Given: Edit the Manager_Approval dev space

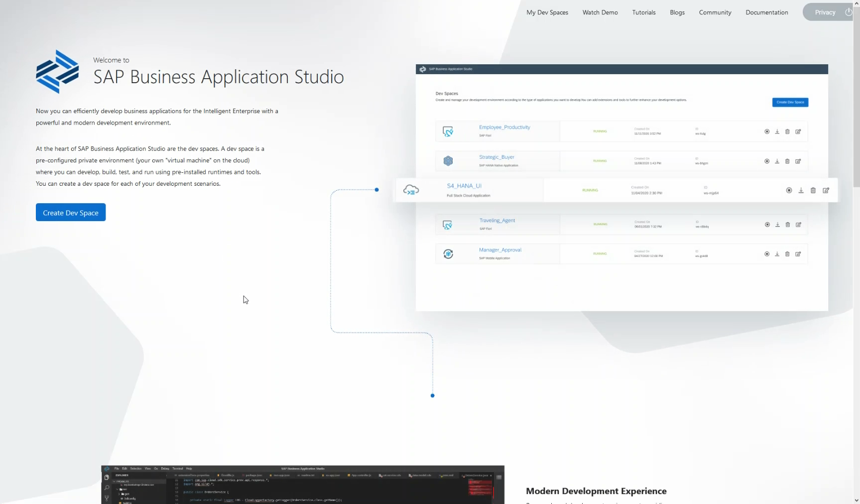Looking at the screenshot, I should pyautogui.click(x=798, y=254).
